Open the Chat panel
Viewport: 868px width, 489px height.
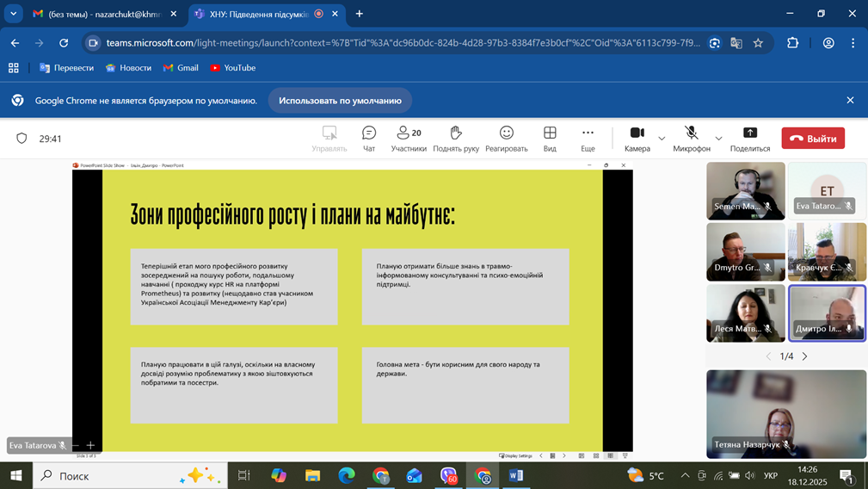coord(369,138)
